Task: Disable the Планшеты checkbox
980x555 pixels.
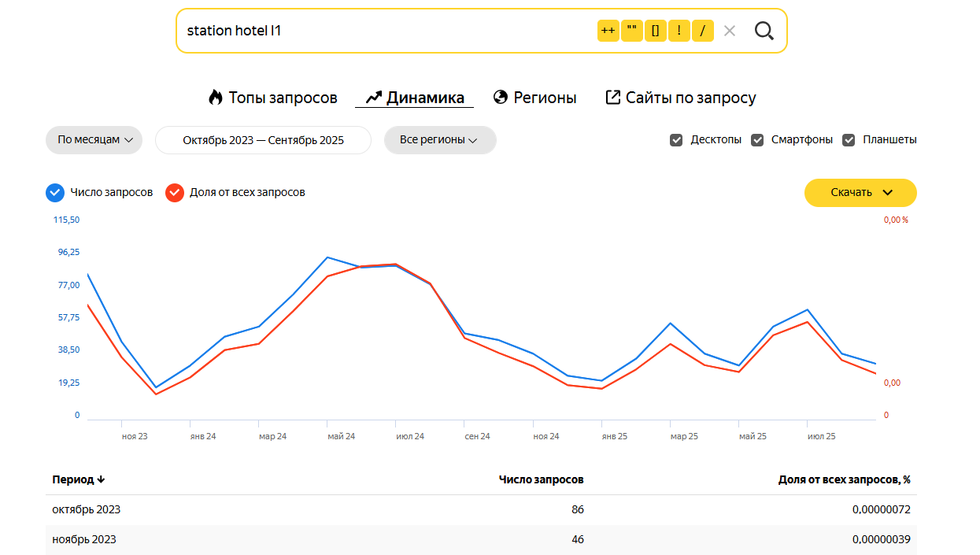Action: tap(849, 140)
